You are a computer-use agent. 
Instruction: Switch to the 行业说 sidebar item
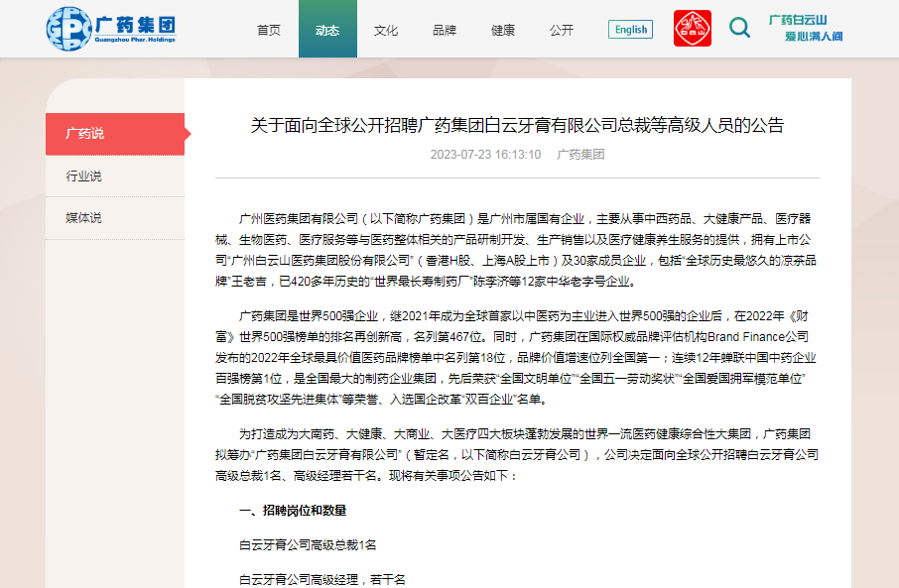pyautogui.click(x=115, y=176)
